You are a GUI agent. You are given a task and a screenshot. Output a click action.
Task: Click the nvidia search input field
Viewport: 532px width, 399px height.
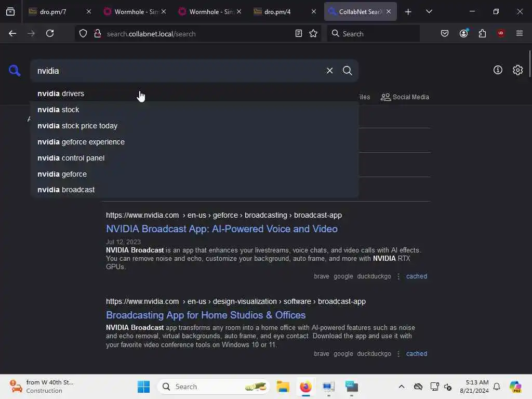pyautogui.click(x=178, y=71)
